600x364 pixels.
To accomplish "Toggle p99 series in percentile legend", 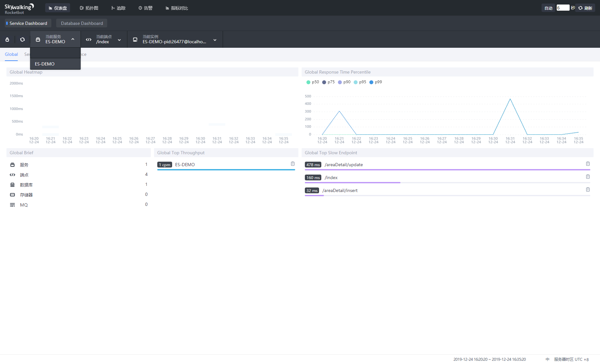I will (x=376, y=82).
